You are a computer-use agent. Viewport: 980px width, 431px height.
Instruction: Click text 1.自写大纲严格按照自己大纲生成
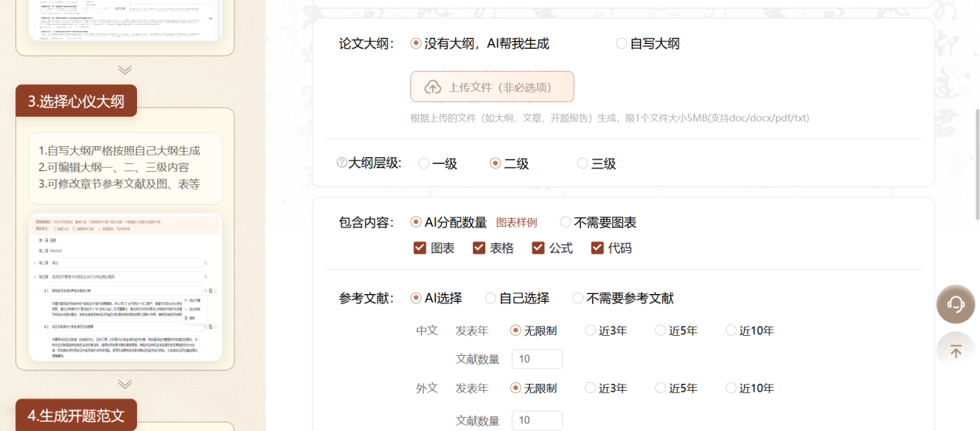[x=119, y=150]
